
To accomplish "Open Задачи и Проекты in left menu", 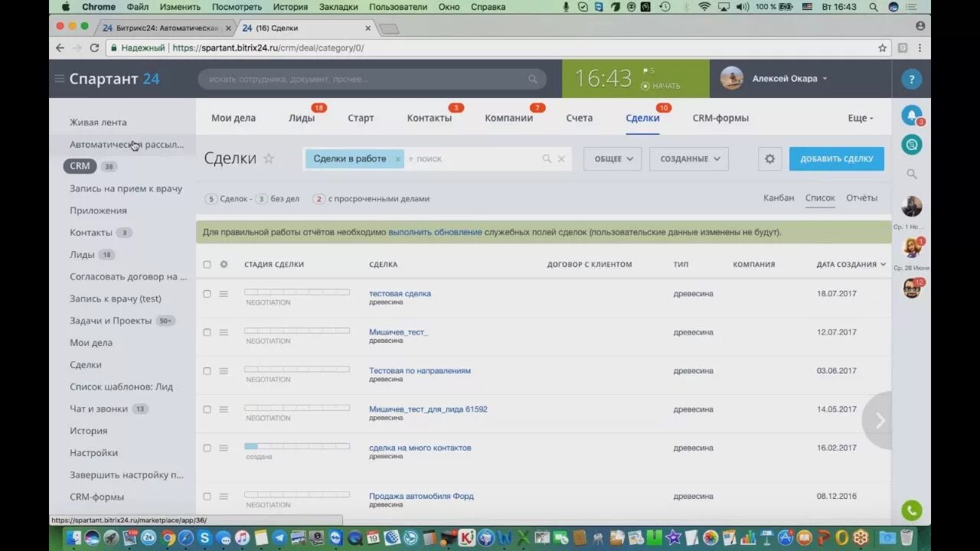I will [x=111, y=321].
